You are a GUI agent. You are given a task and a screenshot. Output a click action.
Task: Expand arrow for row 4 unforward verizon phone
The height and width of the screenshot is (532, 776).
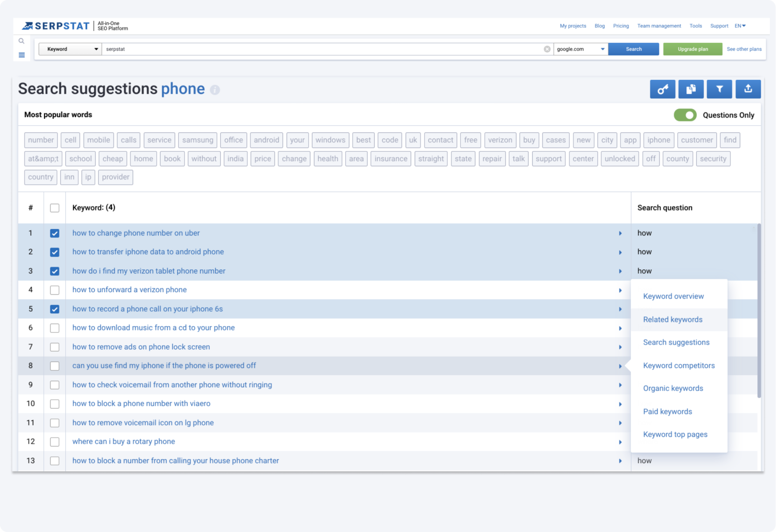coord(620,290)
